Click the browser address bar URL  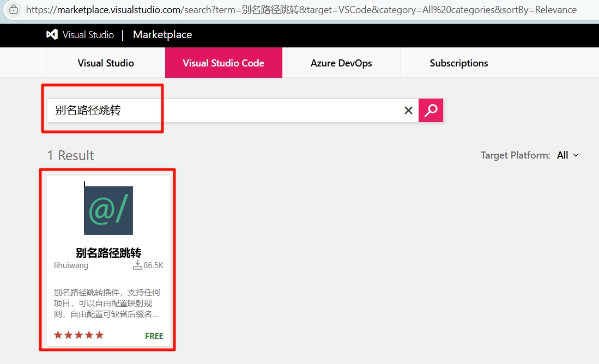pyautogui.click(x=301, y=10)
